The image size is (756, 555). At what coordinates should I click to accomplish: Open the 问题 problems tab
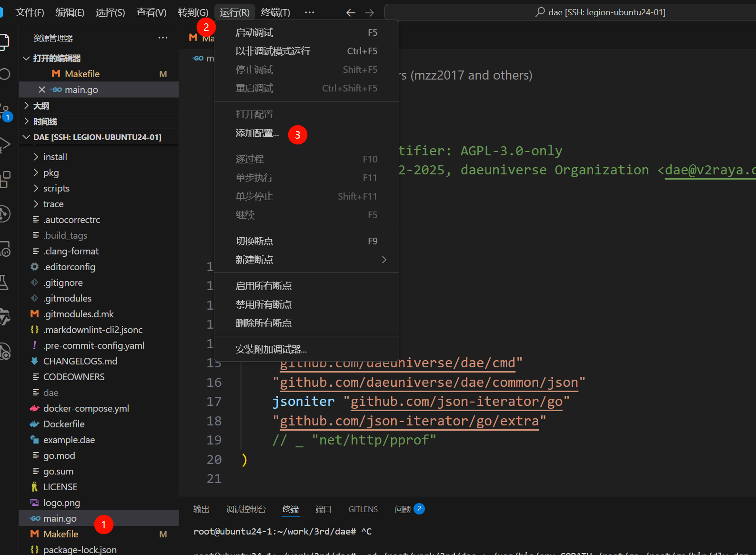coord(403,509)
